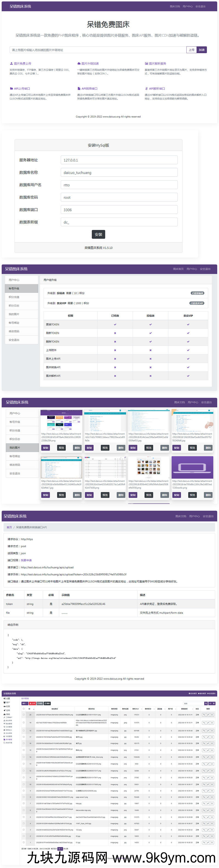
Task: Click the 数据库名称 input field
Action: tap(119, 172)
